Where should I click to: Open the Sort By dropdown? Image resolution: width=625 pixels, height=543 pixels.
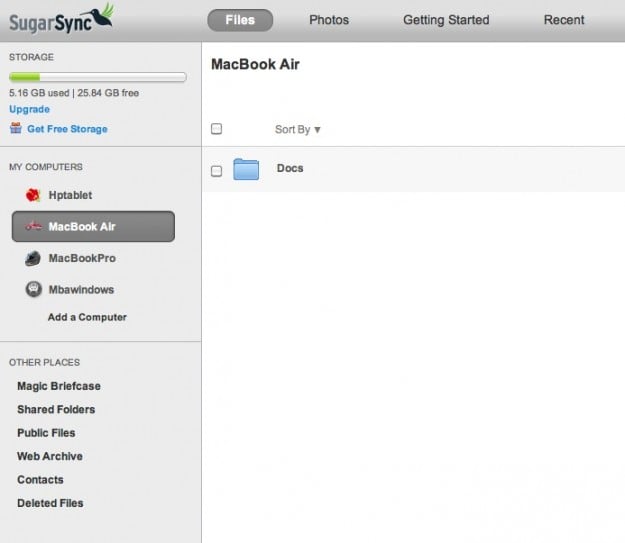[x=298, y=130]
